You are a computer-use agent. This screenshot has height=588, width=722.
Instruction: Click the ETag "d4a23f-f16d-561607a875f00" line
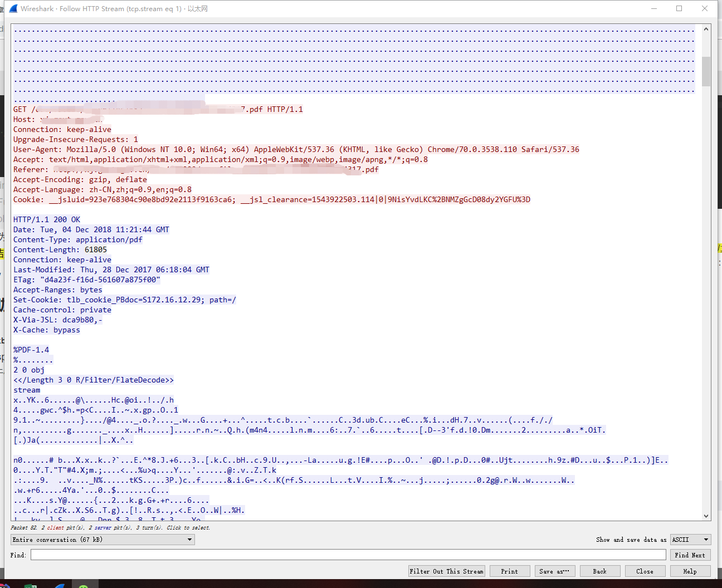tap(87, 280)
